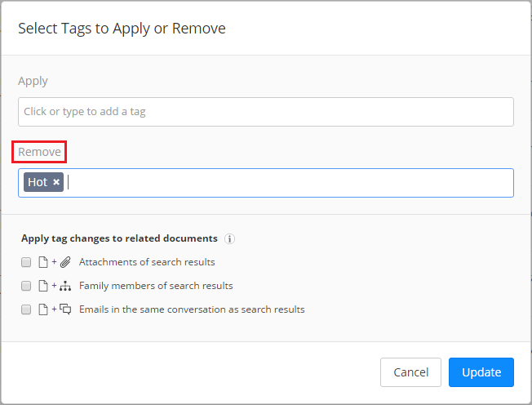Click the Cancel button
The height and width of the screenshot is (405, 532).
(410, 372)
